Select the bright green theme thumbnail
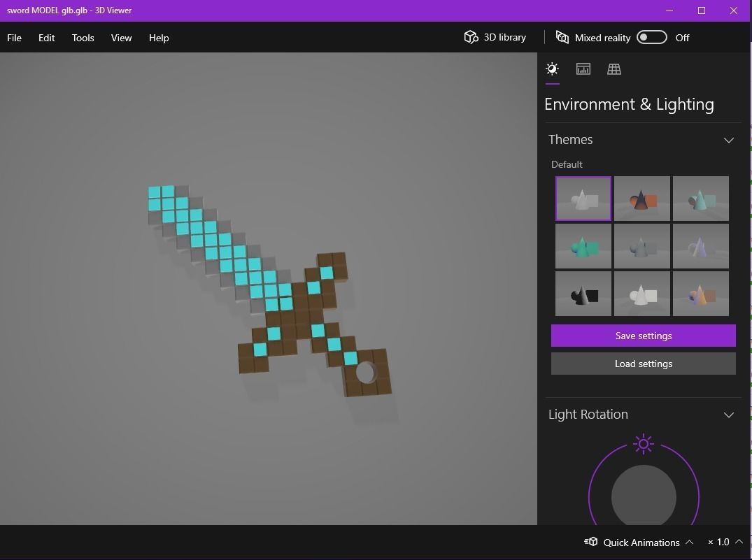This screenshot has height=560, width=752. click(x=583, y=246)
